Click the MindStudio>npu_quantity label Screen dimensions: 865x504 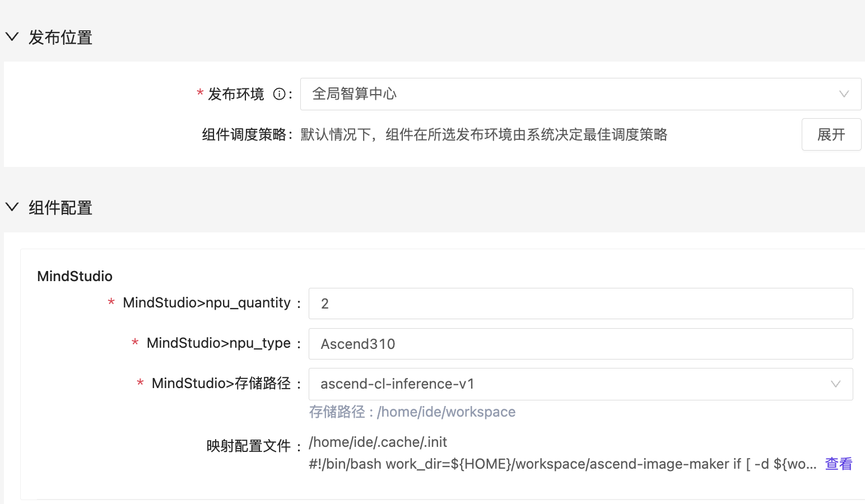206,303
